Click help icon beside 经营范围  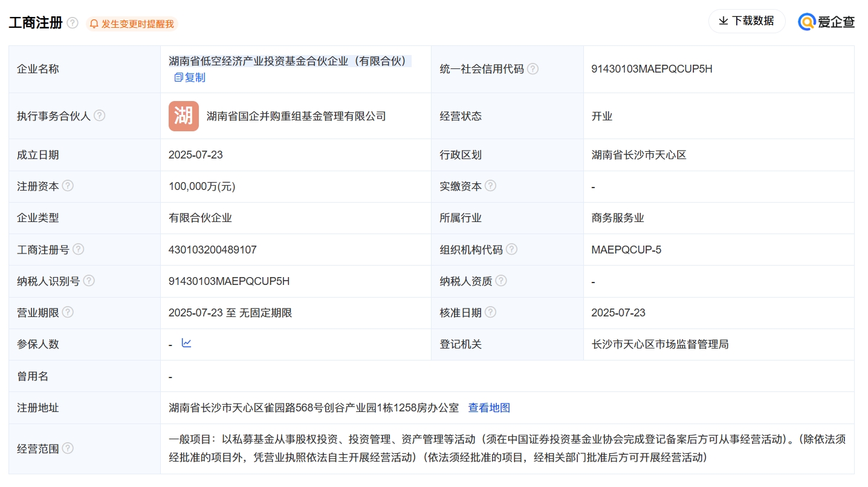[68, 448]
